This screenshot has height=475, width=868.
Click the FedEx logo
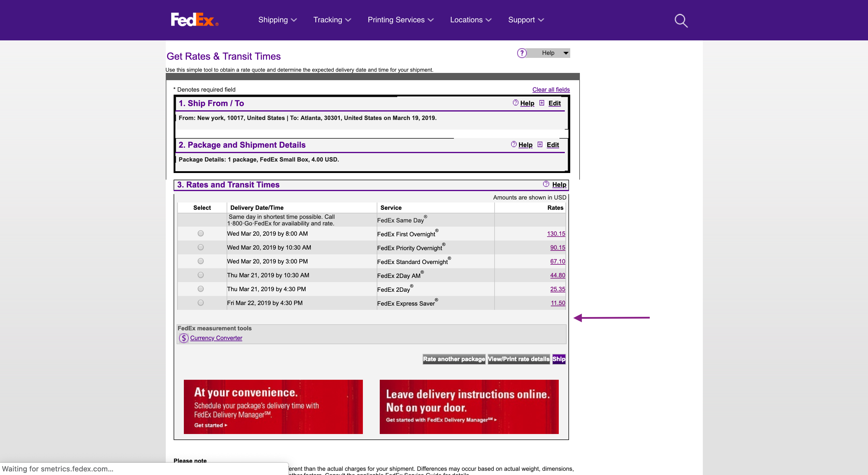pyautogui.click(x=194, y=20)
